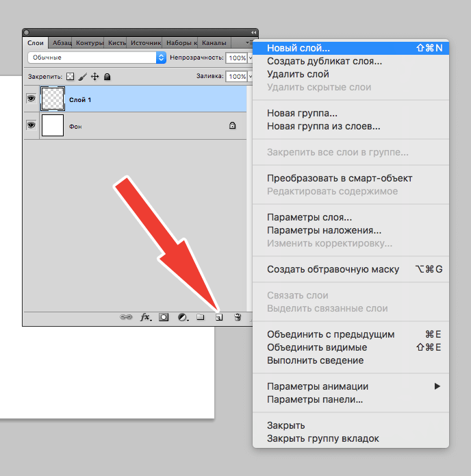
Task: Select Создать дубликат слоя... menu entry
Action: click(x=324, y=62)
